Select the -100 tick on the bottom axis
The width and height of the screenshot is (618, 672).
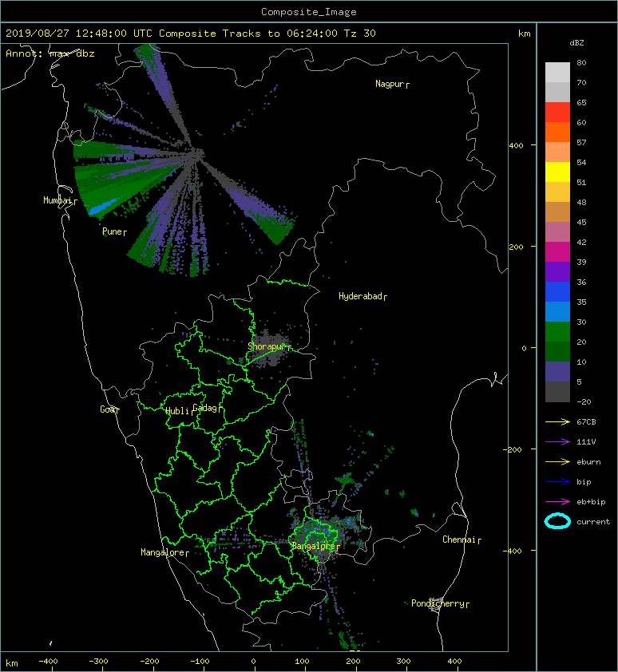pos(200,662)
